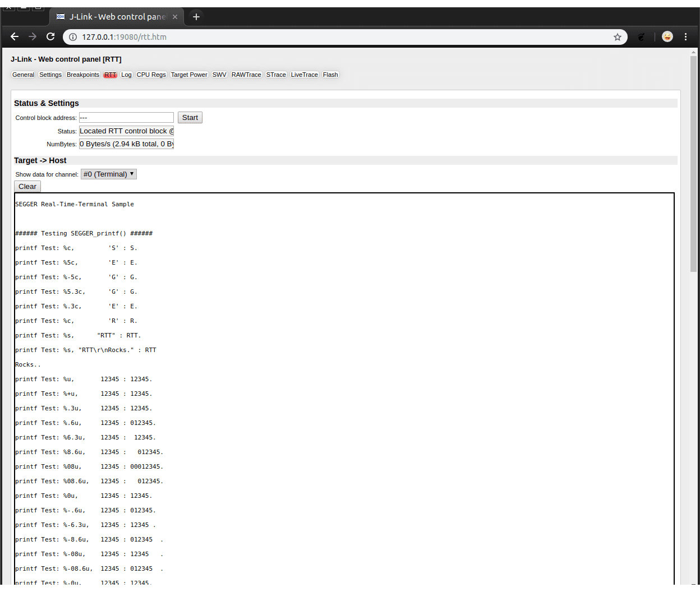Click the 'printf Test: %-5c' line
Screen dimensions: 700x592
[x=76, y=277]
